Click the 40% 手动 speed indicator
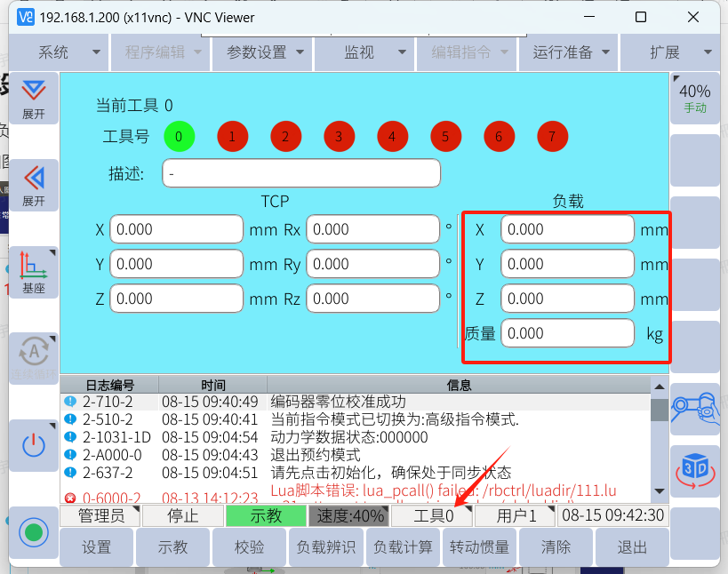The image size is (728, 574). tap(694, 98)
